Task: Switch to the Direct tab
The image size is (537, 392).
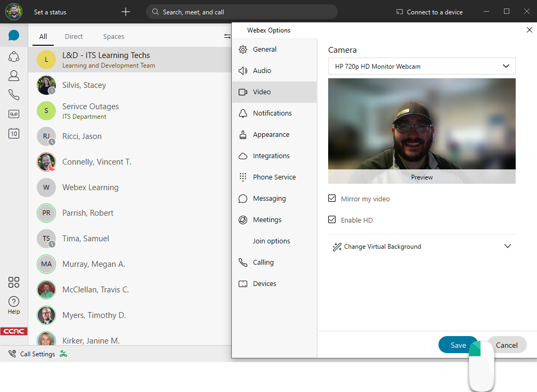Action: pyautogui.click(x=74, y=36)
